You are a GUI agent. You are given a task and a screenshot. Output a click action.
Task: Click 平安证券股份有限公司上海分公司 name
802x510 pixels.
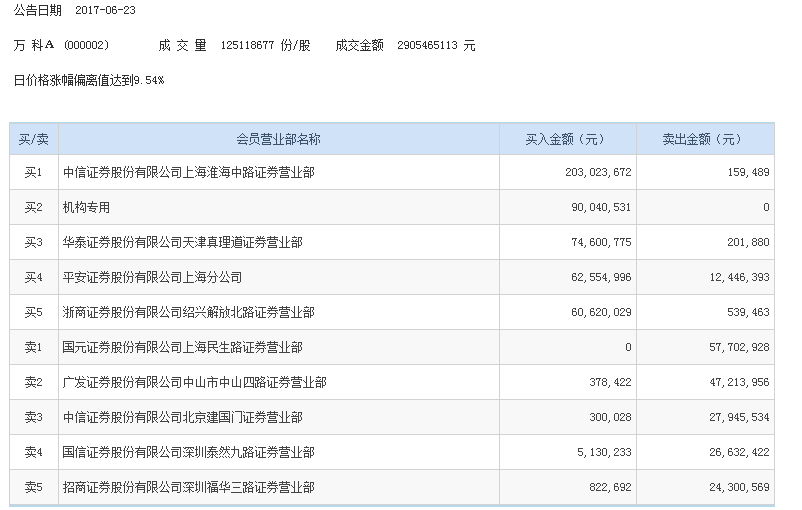152,277
